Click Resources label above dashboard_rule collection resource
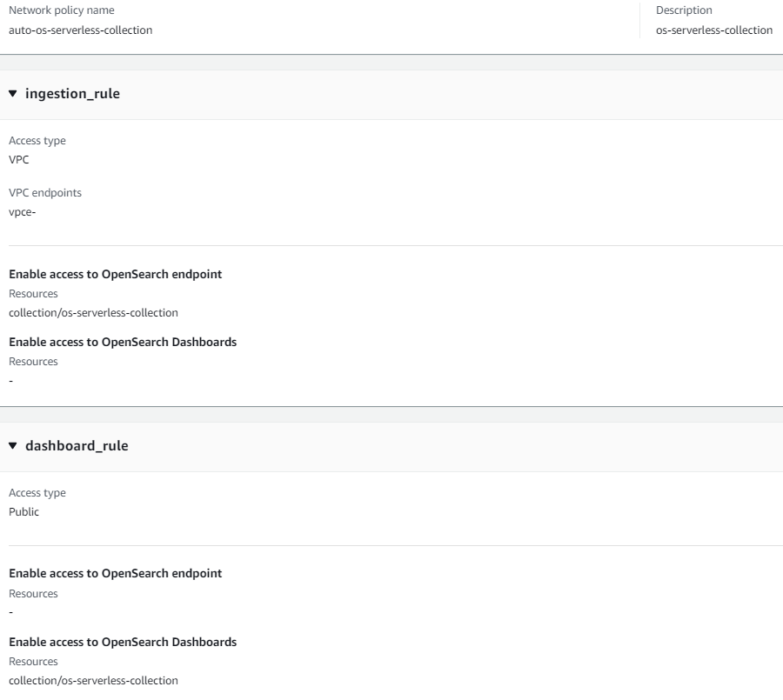783x700 pixels. 33,662
